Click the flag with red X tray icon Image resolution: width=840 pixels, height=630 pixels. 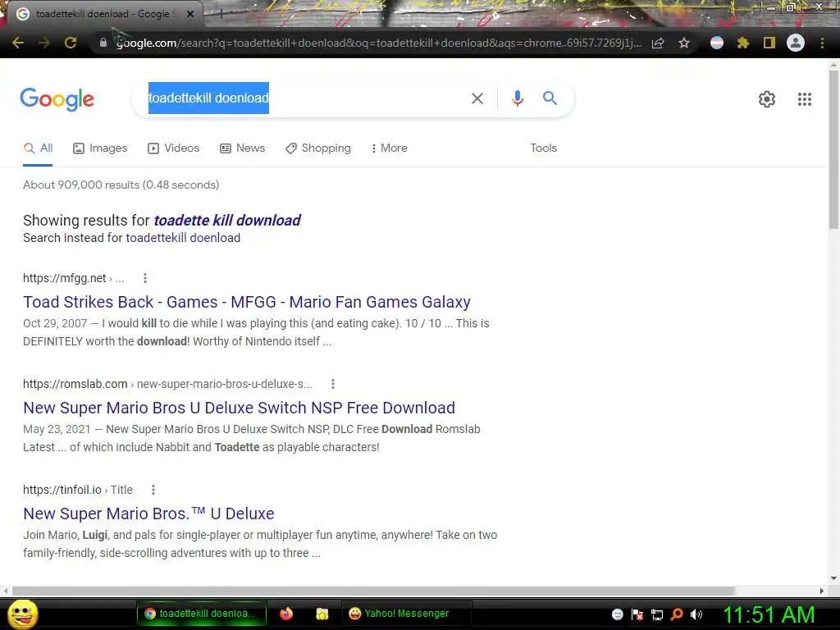637,614
